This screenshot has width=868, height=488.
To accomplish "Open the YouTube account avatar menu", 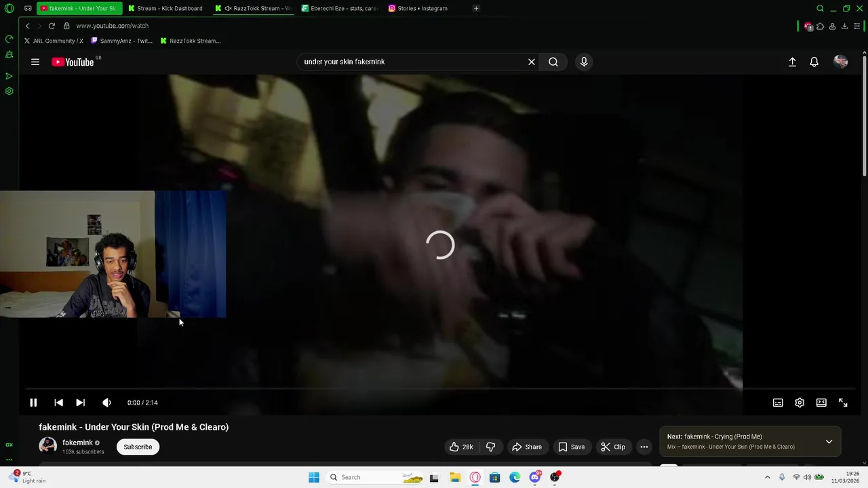I will [840, 62].
